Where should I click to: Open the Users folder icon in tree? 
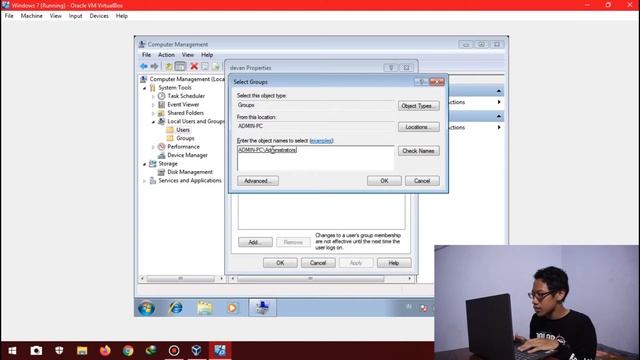coord(170,130)
